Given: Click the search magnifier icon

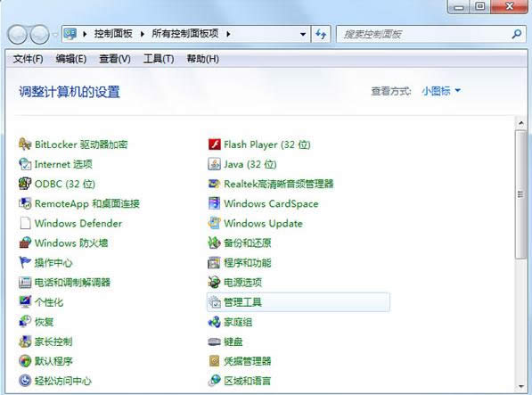Looking at the screenshot, I should [x=516, y=34].
